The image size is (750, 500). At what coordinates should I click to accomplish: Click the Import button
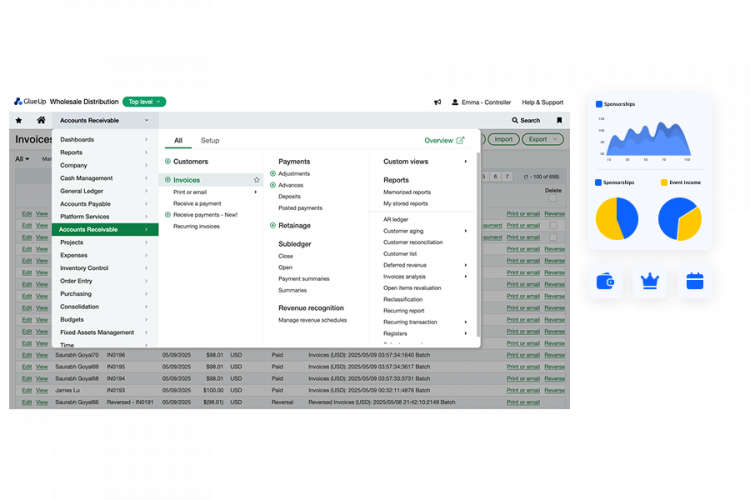point(503,139)
